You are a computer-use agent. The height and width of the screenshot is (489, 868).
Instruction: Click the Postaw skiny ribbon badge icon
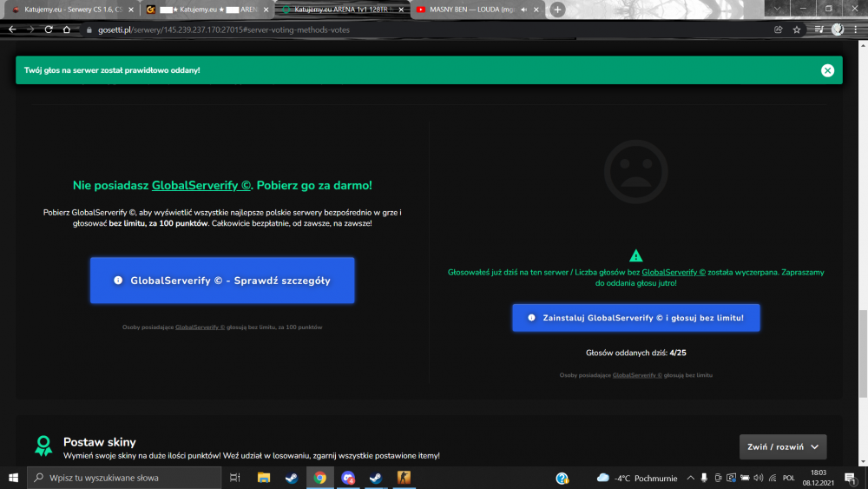[43, 446]
